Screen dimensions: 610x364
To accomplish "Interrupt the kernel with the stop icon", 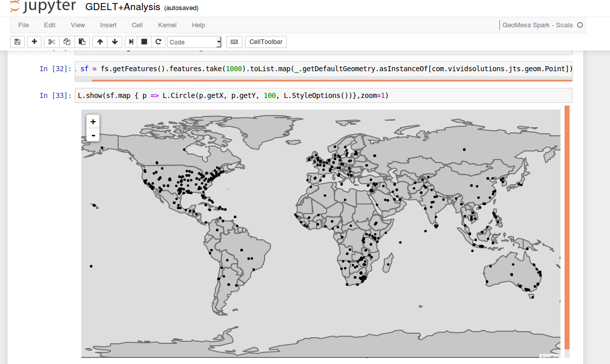I will pyautogui.click(x=144, y=42).
